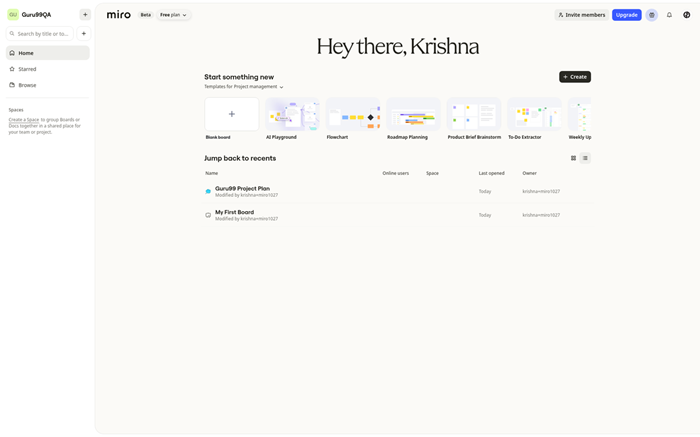Viewport: 700px width, 437px height.
Task: Click the Owner column header
Action: click(529, 173)
